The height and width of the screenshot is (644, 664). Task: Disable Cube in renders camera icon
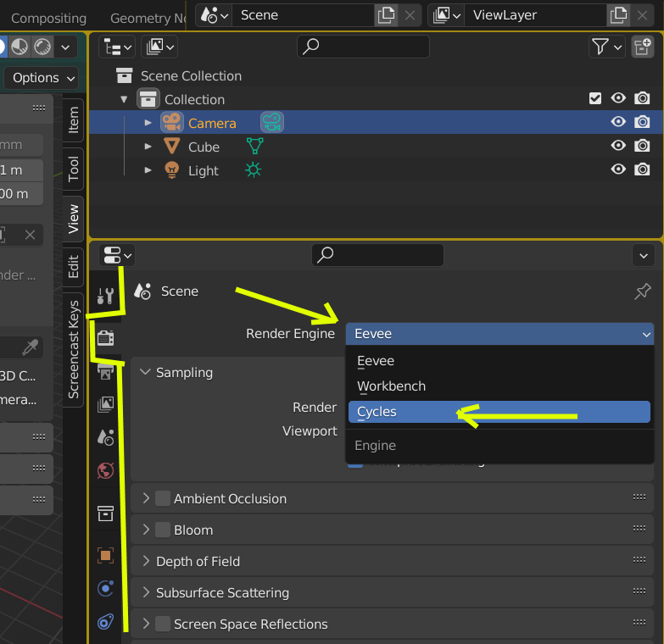[642, 146]
